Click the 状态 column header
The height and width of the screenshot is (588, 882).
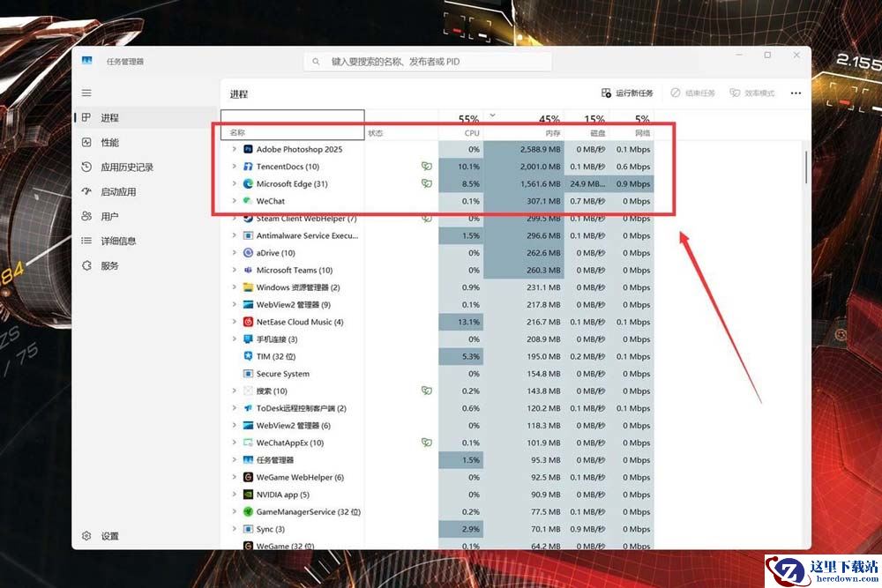401,126
